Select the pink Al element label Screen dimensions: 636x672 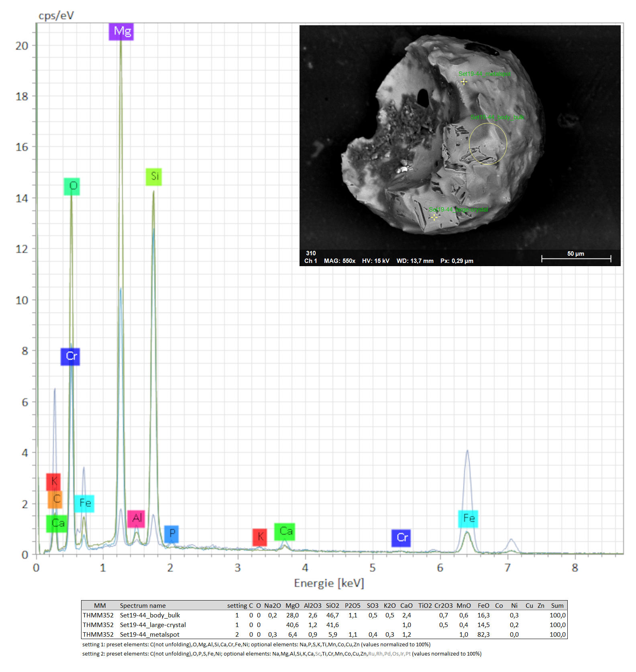click(136, 518)
